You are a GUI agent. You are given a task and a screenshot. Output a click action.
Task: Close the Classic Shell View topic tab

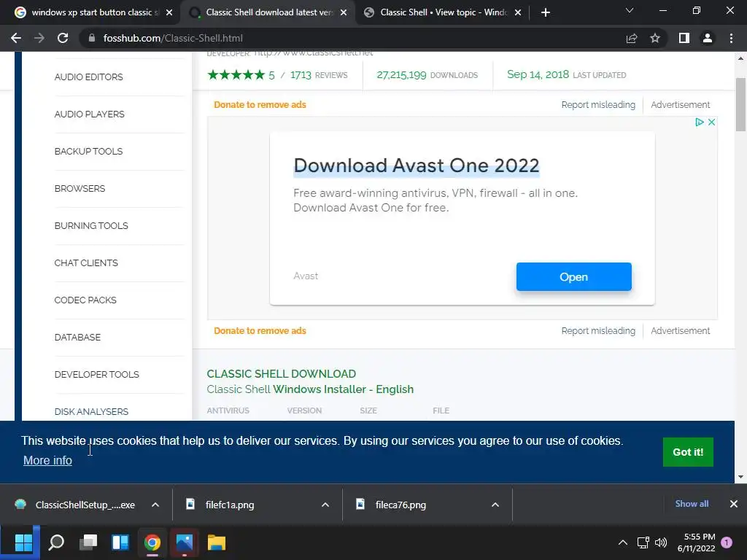click(518, 12)
